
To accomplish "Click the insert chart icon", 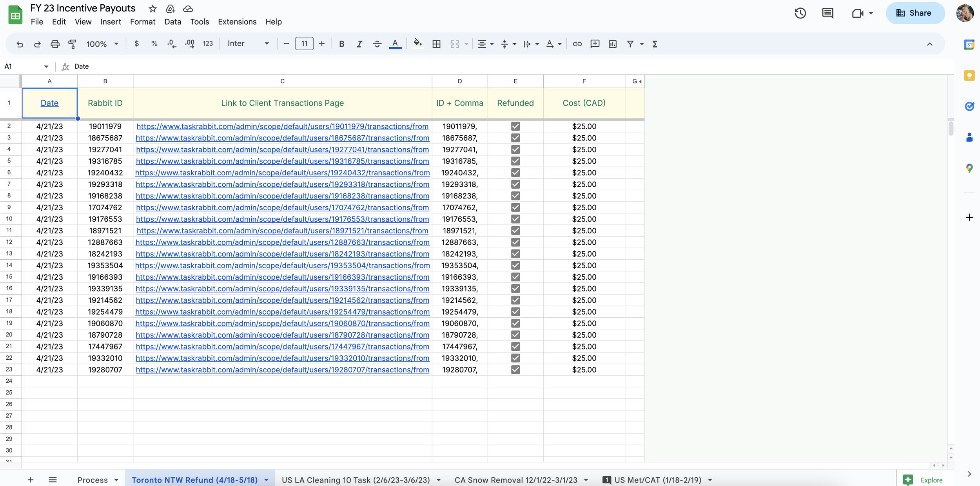I will [613, 44].
